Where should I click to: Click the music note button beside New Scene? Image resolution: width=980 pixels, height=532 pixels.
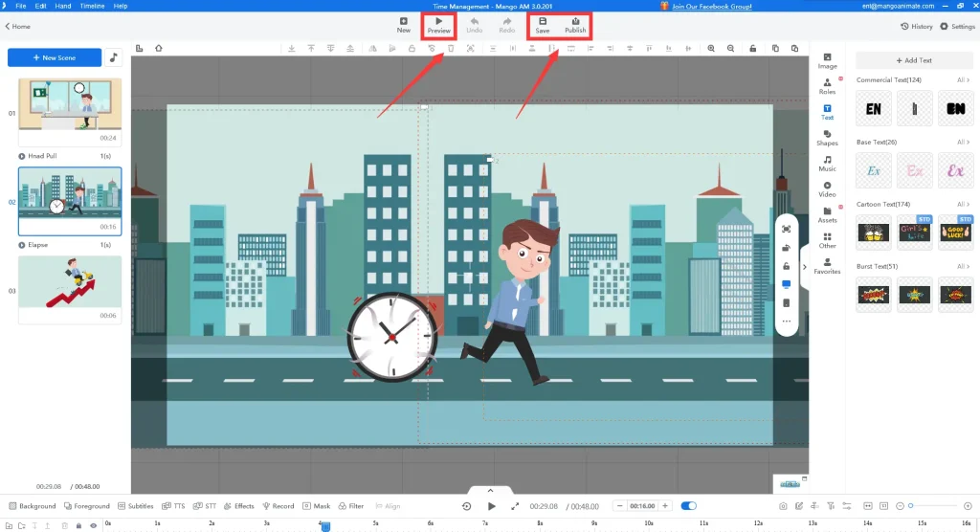point(113,57)
